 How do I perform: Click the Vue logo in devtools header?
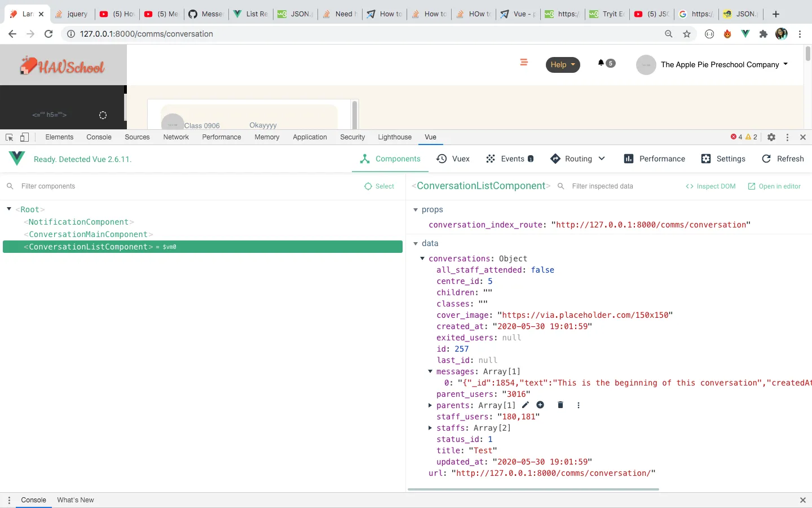click(x=17, y=159)
